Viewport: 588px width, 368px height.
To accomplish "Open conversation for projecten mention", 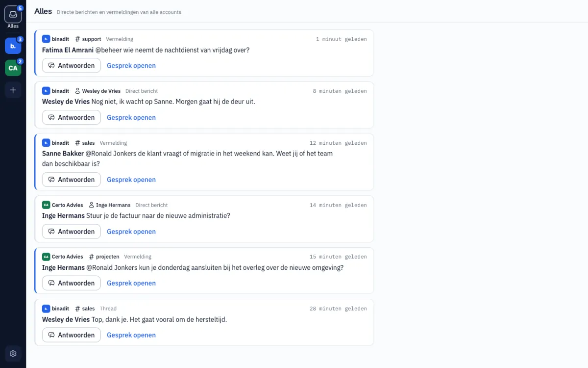I will pos(131,283).
